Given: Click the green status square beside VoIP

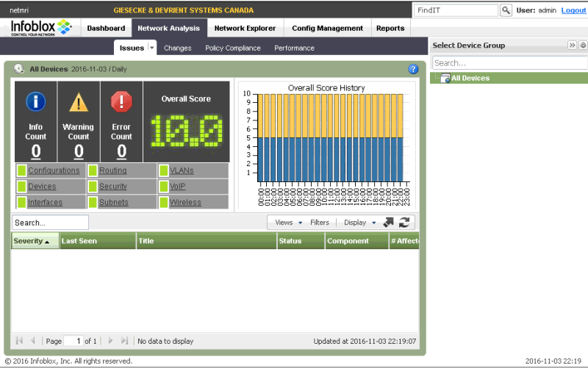Looking at the screenshot, I should pos(163,187).
